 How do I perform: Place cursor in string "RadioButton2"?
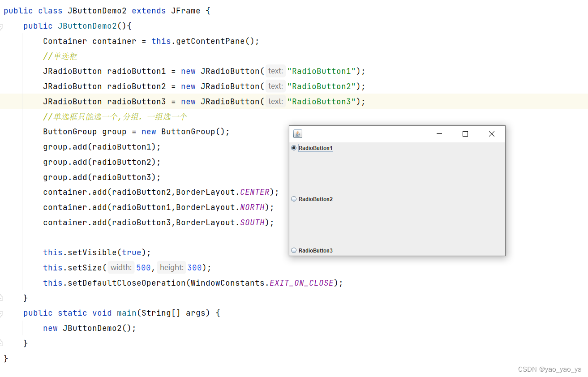[322, 86]
